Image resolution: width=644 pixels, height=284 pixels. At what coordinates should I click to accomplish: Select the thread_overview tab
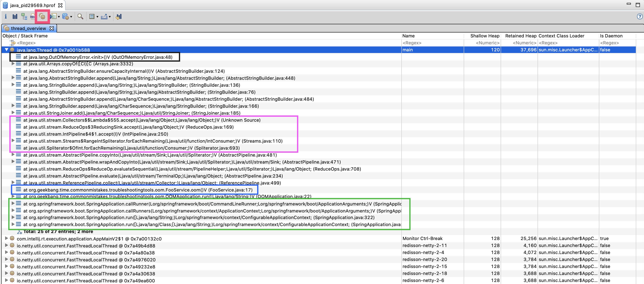[x=28, y=28]
